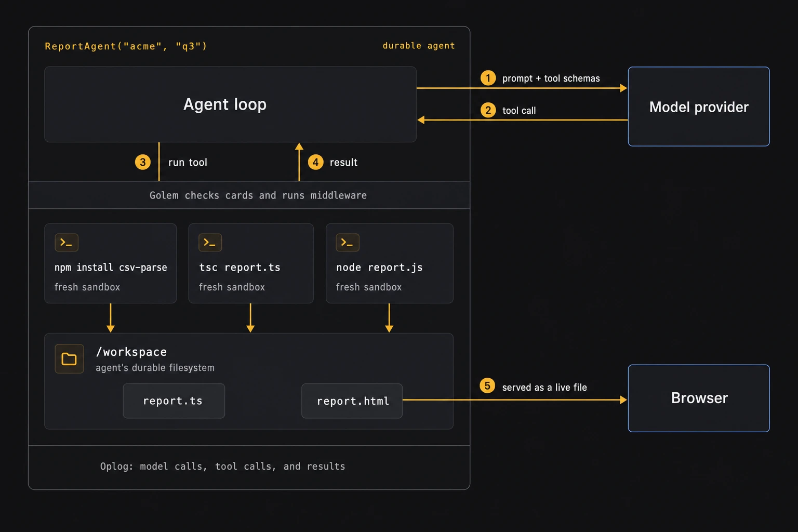Click terminal icon above npm install csv-parse

(x=66, y=243)
